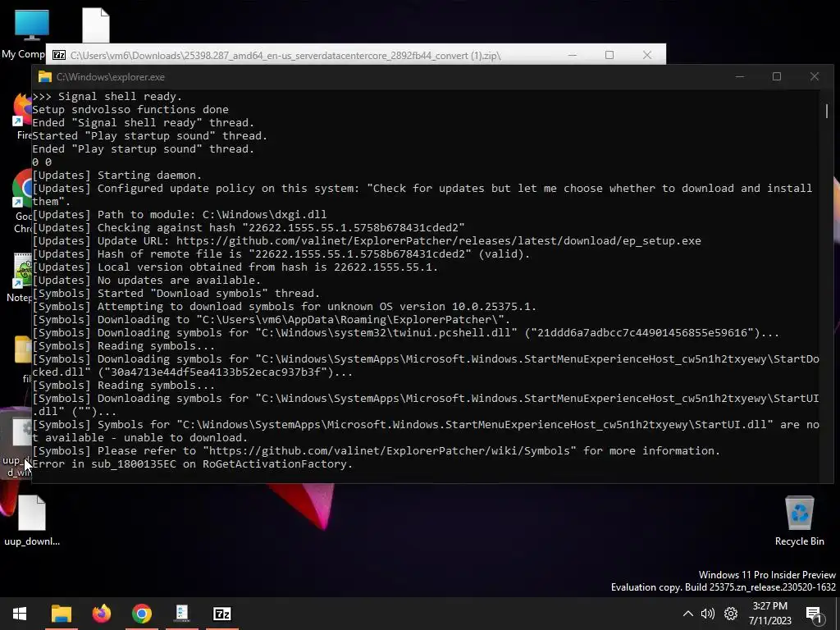The width and height of the screenshot is (840, 630).
Task: Click the twinui.pcshell.dll symbols line
Action: coord(405,333)
